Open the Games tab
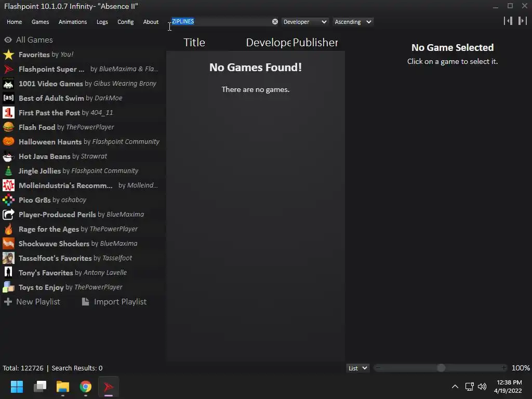Viewport: 532px width, 399px height. tap(40, 22)
